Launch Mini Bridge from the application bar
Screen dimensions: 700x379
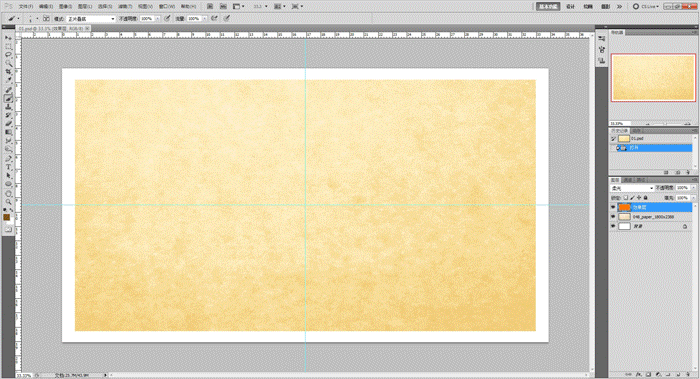223,7
